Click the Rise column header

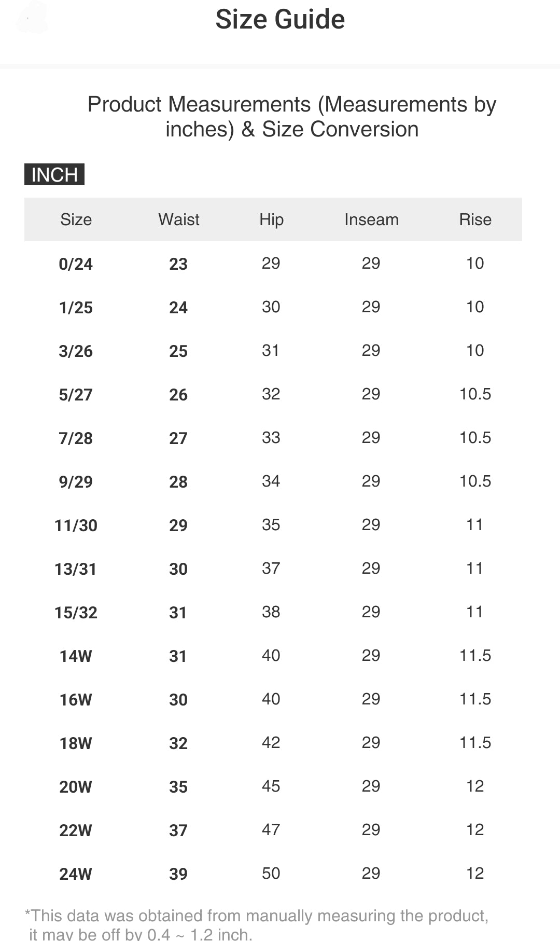475,219
